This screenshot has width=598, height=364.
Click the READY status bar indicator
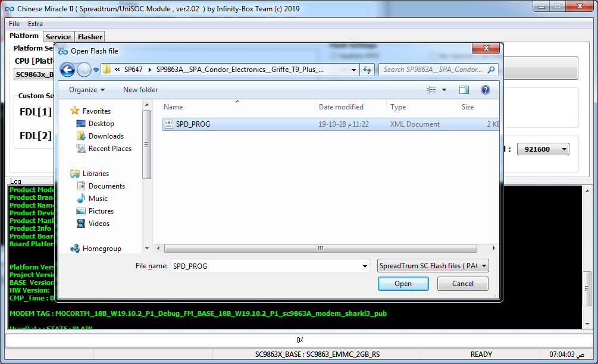481,354
